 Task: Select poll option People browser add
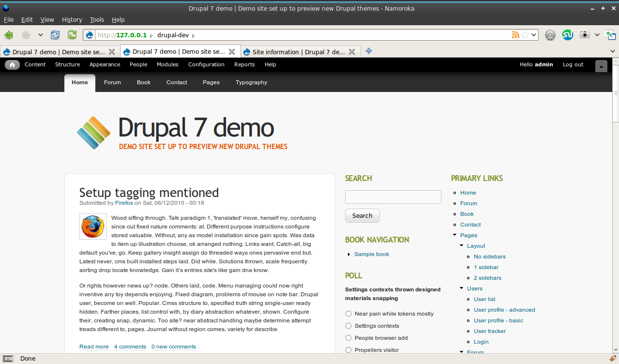348,338
